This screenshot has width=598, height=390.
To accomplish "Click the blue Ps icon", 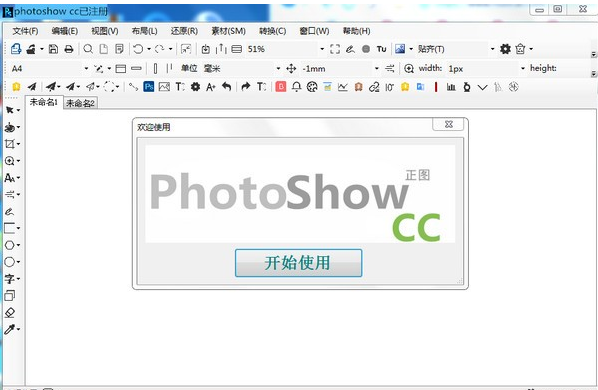I will click(149, 87).
